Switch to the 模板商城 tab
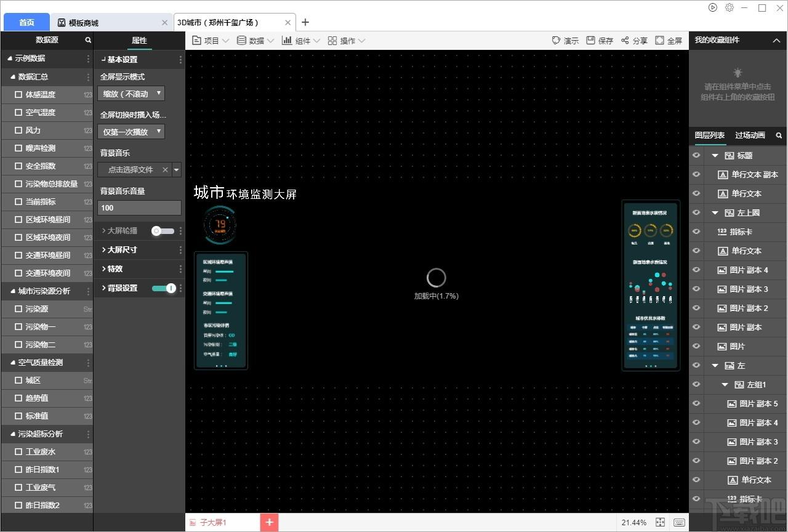The width and height of the screenshot is (788, 532). click(84, 23)
